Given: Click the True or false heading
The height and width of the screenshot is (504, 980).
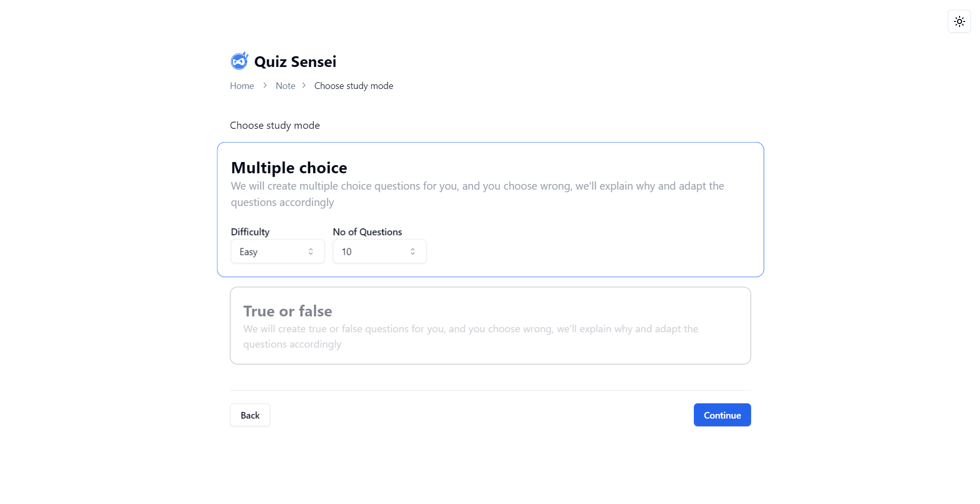Looking at the screenshot, I should click(x=288, y=311).
